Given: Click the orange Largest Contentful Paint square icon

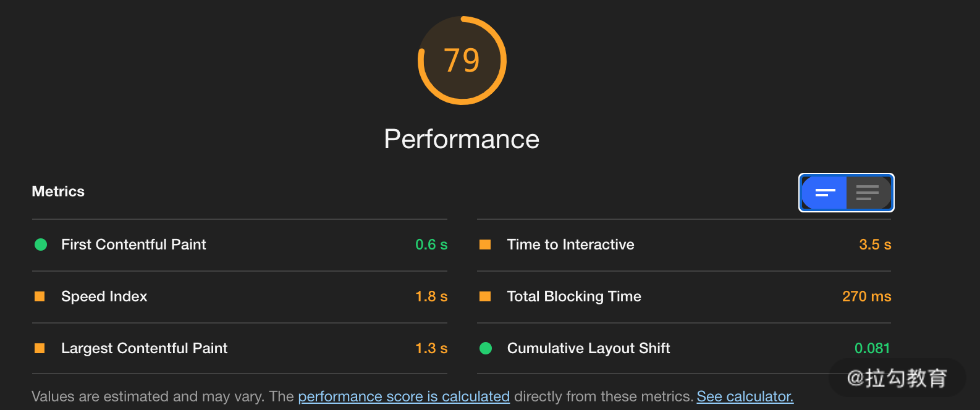Looking at the screenshot, I should coord(40,348).
